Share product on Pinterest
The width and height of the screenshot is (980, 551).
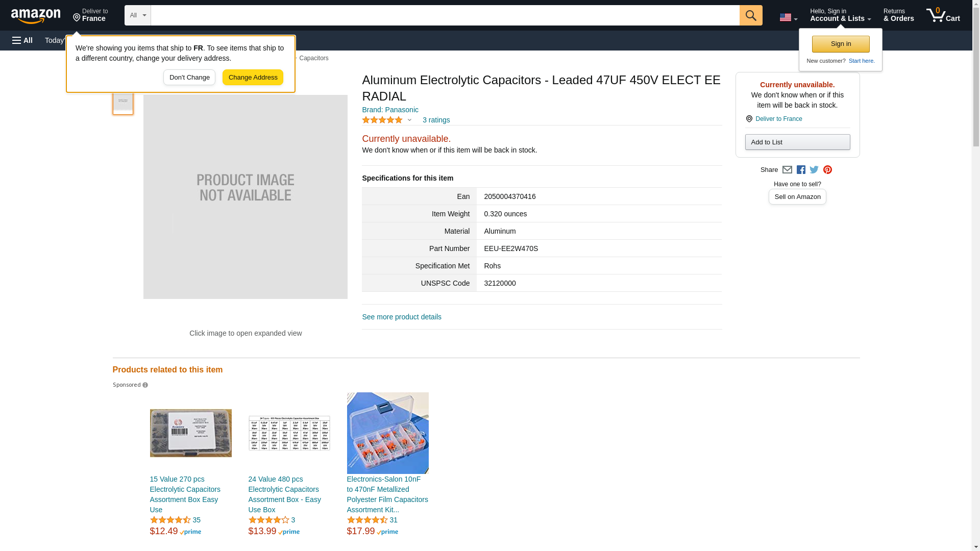[827, 170]
